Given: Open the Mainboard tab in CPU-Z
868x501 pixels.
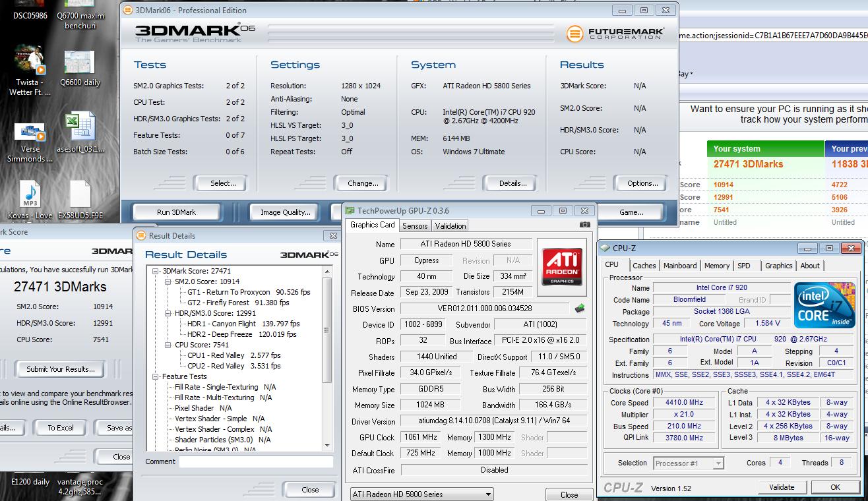Looking at the screenshot, I should point(680,266).
